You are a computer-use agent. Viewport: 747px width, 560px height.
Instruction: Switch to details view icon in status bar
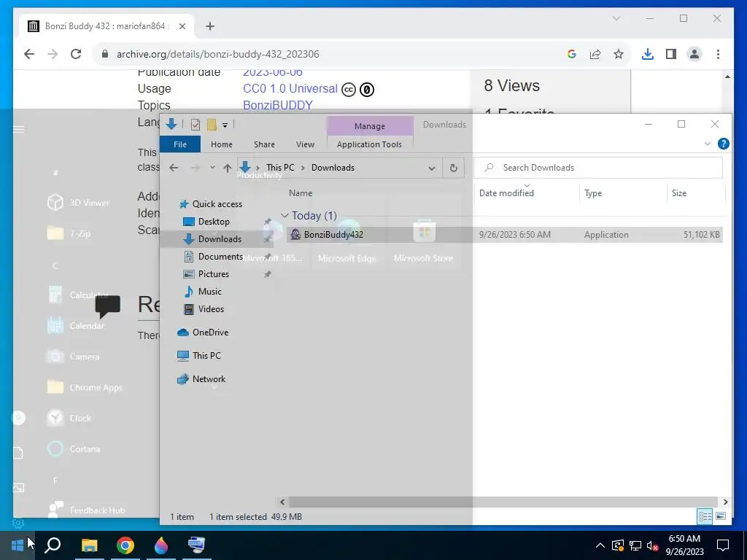pyautogui.click(x=705, y=516)
